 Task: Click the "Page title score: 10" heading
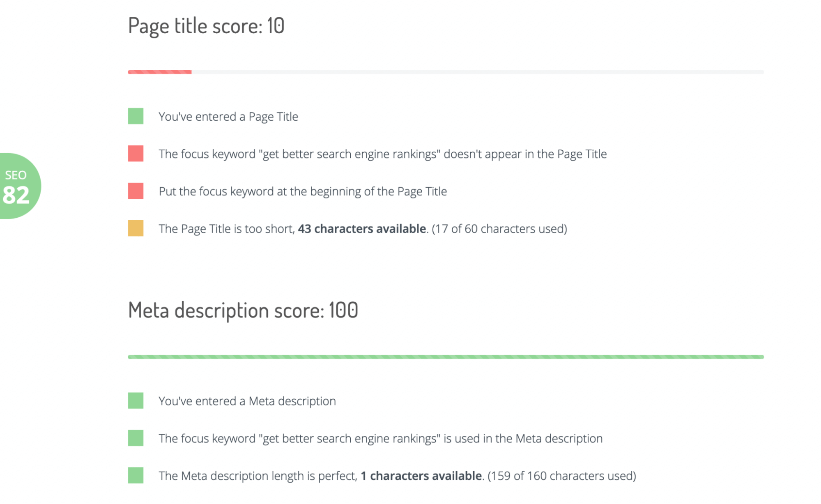[x=206, y=26]
